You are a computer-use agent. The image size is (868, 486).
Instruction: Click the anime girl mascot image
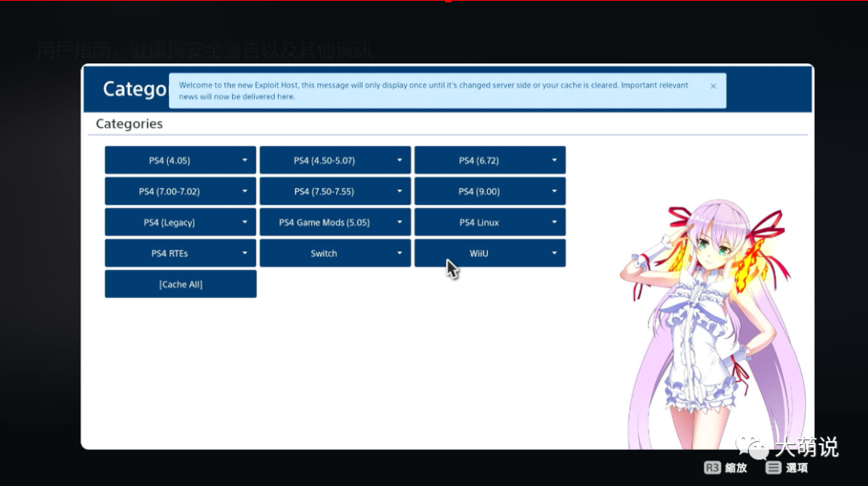click(714, 324)
